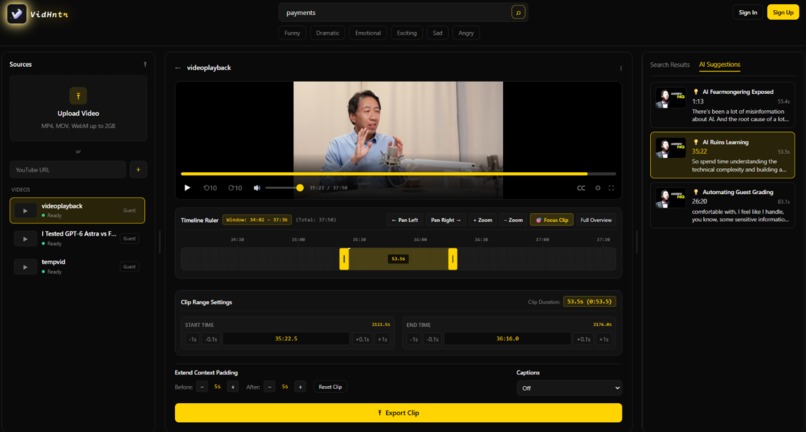
Task: Click the clip start handle
Action: click(344, 259)
